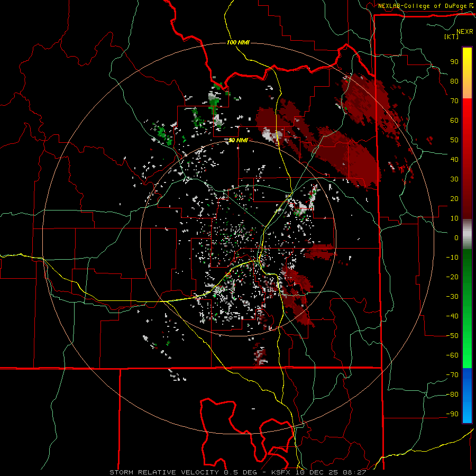Click the -60 value on velocity scale
Screen dimensions: 476x476
click(452, 355)
